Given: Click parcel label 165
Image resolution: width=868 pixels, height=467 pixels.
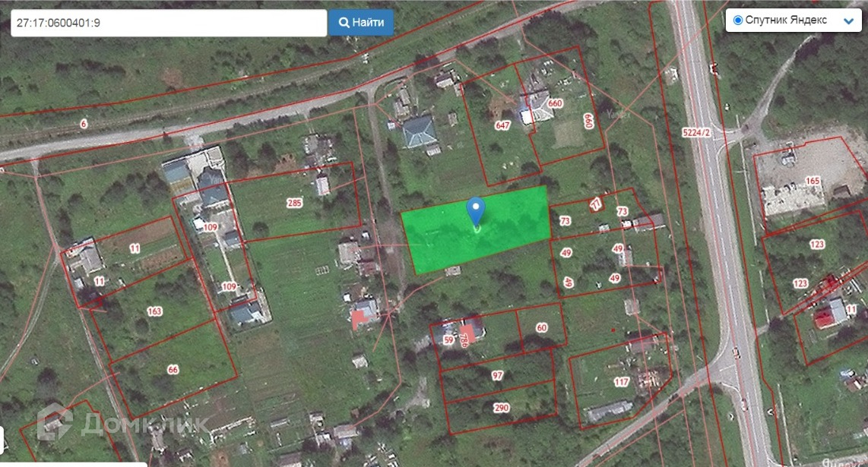Looking at the screenshot, I should [x=813, y=181].
